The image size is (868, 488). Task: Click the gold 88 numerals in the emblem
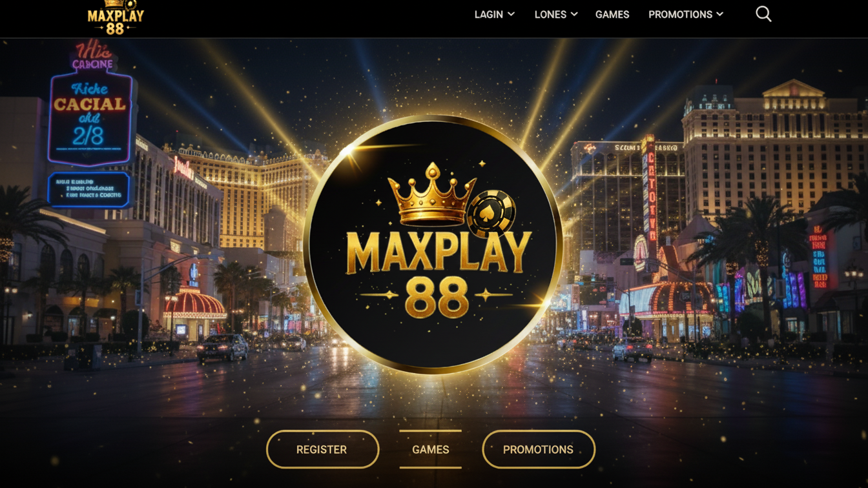point(437,296)
